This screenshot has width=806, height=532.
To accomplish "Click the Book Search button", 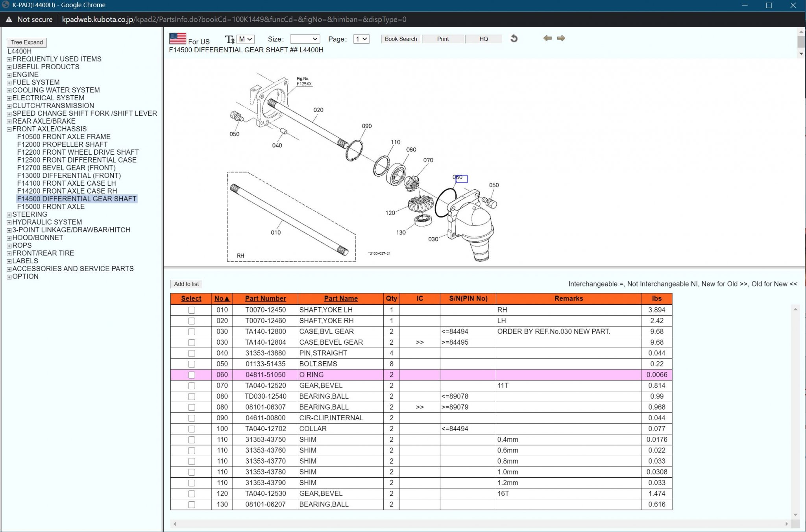I will [401, 39].
